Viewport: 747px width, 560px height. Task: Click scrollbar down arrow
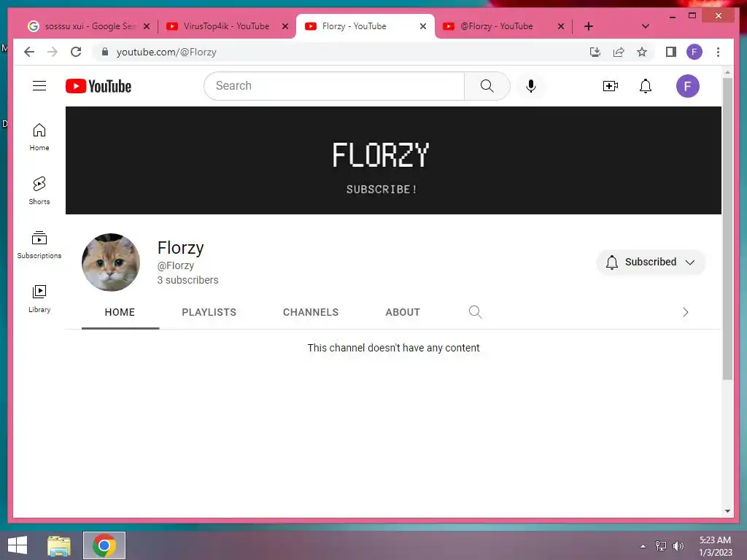click(727, 511)
